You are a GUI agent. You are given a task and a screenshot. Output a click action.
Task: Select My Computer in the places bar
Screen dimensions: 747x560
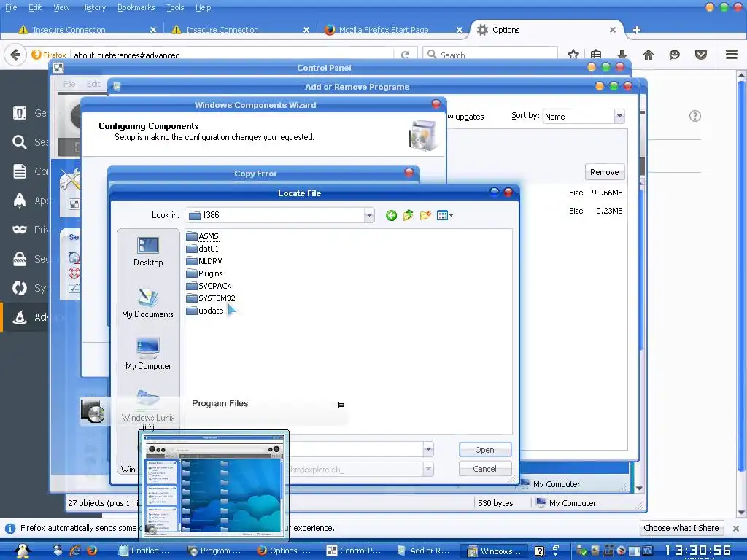[x=147, y=355]
